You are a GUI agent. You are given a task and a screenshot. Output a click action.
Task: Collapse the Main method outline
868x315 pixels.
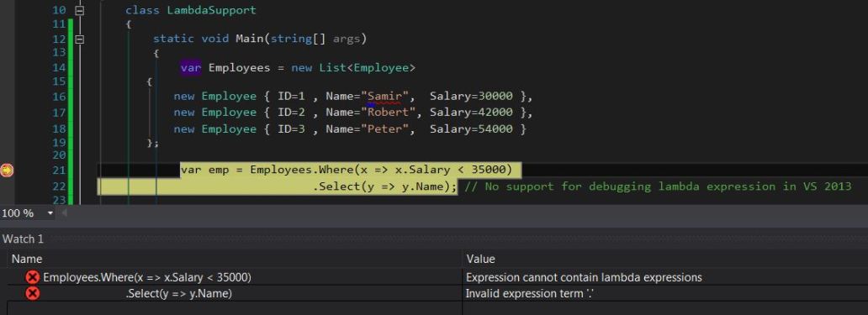click(80, 39)
